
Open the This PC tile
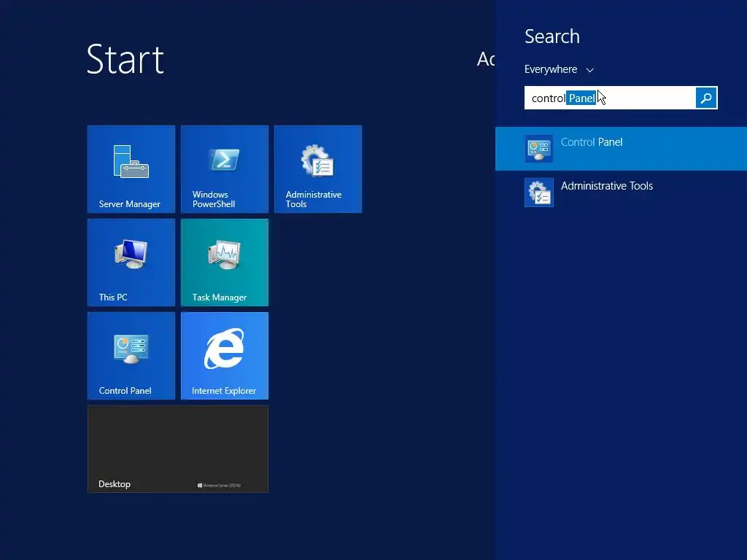click(x=131, y=262)
